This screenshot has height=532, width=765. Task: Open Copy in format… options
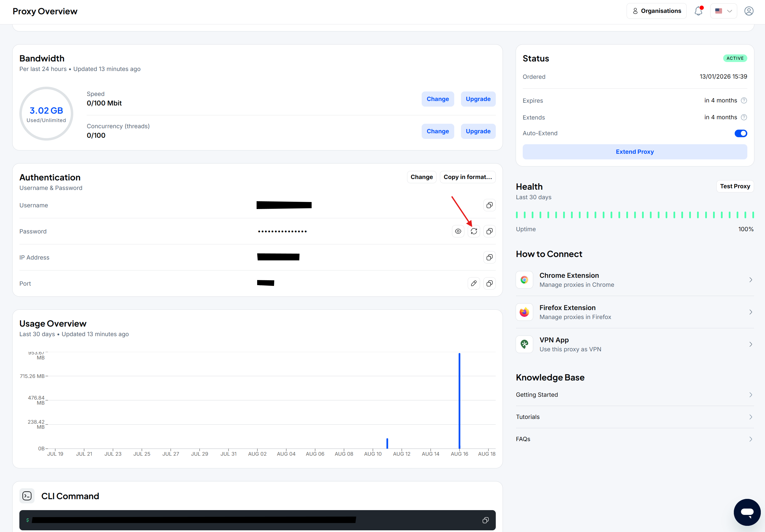click(467, 177)
